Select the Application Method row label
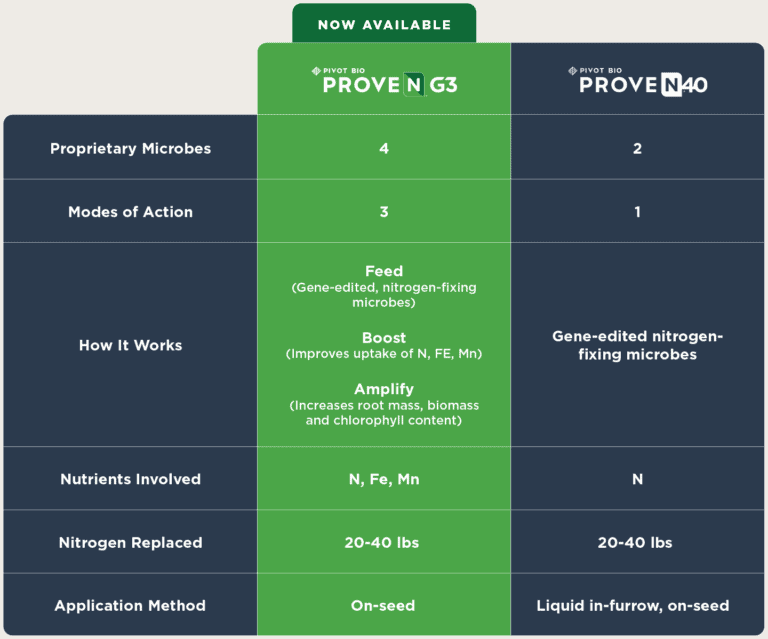Screen dimensions: 768x639 [130, 606]
